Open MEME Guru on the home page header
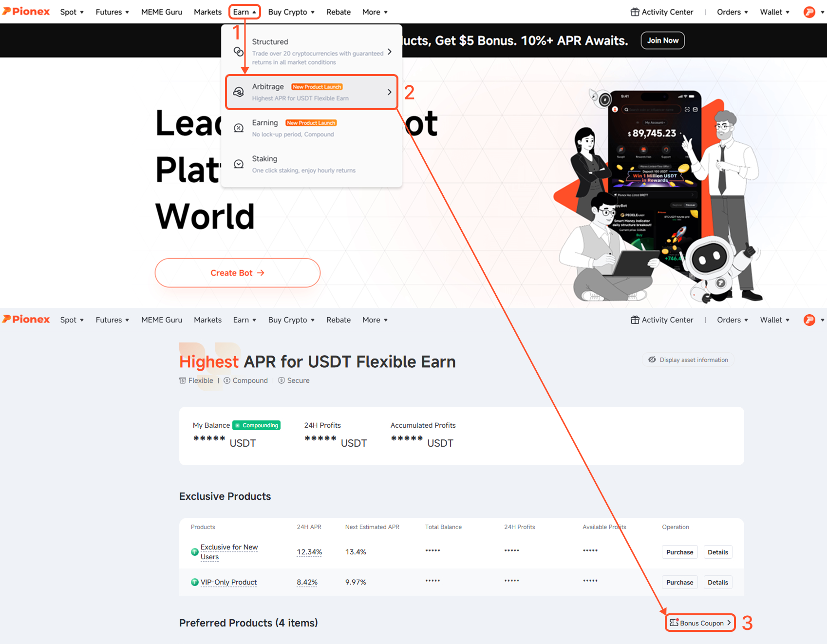827x644 pixels. click(x=162, y=12)
